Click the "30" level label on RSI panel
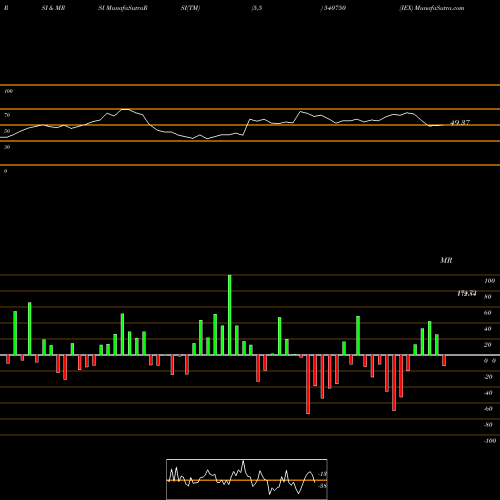 (x=7, y=147)
